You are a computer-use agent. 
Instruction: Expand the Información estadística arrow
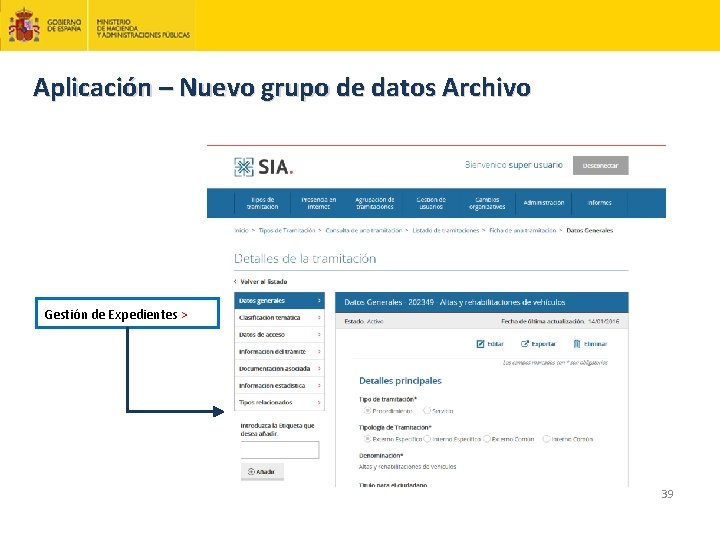pos(319,386)
